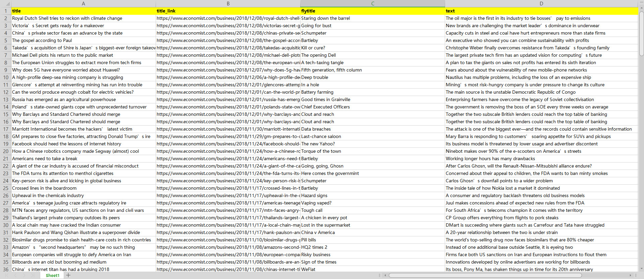Select the 'Going, going, Ghosn' cell
The height and width of the screenshot is (279, 644).
[x=372, y=166]
